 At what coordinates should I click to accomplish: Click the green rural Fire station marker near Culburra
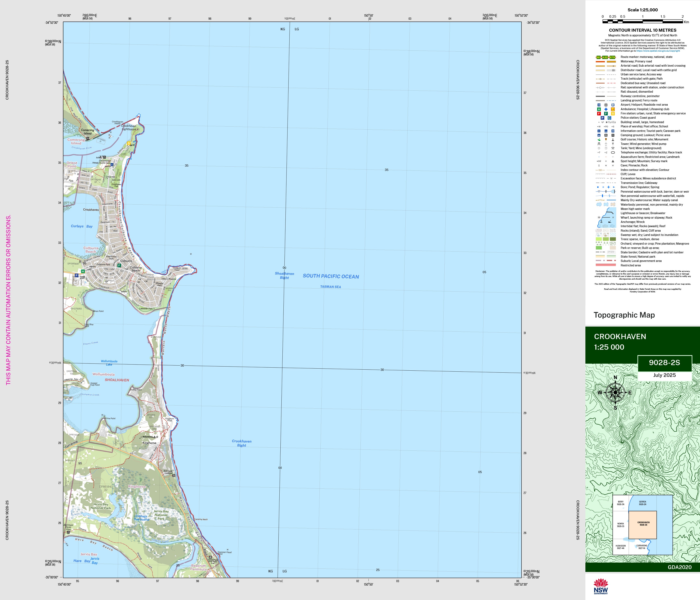point(119,266)
